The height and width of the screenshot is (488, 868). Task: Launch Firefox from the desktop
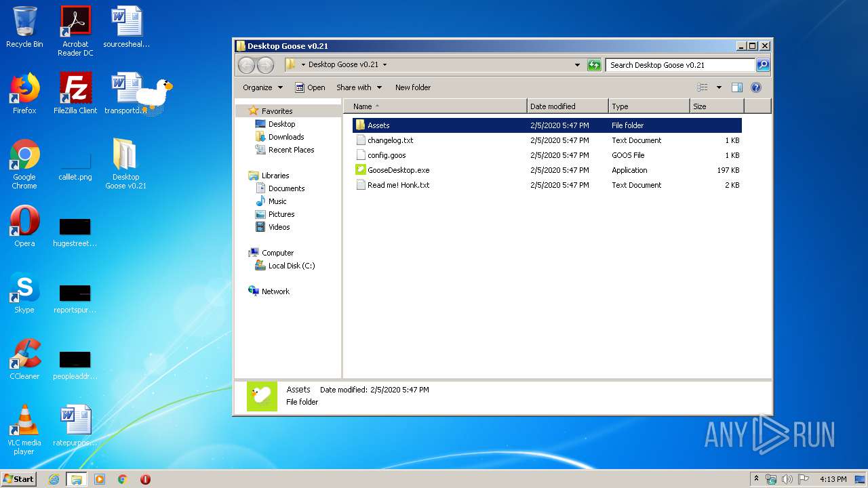pyautogui.click(x=24, y=94)
